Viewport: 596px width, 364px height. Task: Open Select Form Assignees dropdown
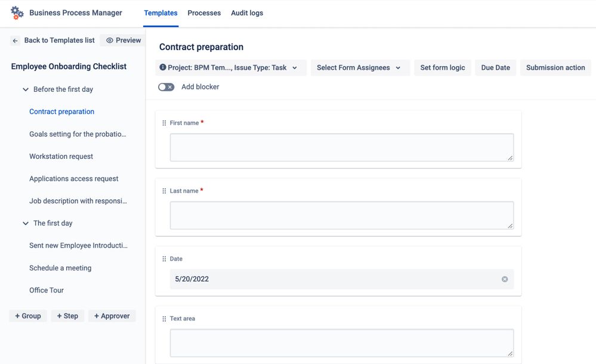click(360, 67)
